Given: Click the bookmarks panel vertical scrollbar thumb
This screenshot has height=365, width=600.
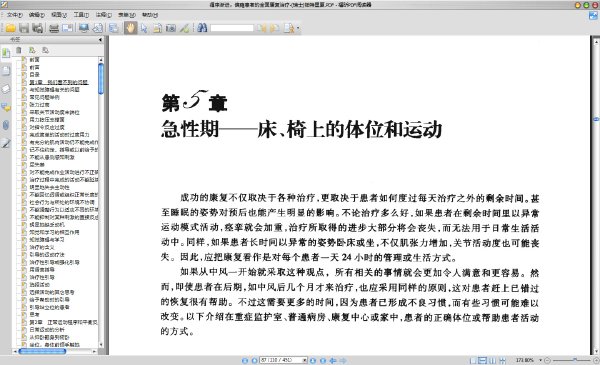Looking at the screenshot, I should [x=101, y=78].
